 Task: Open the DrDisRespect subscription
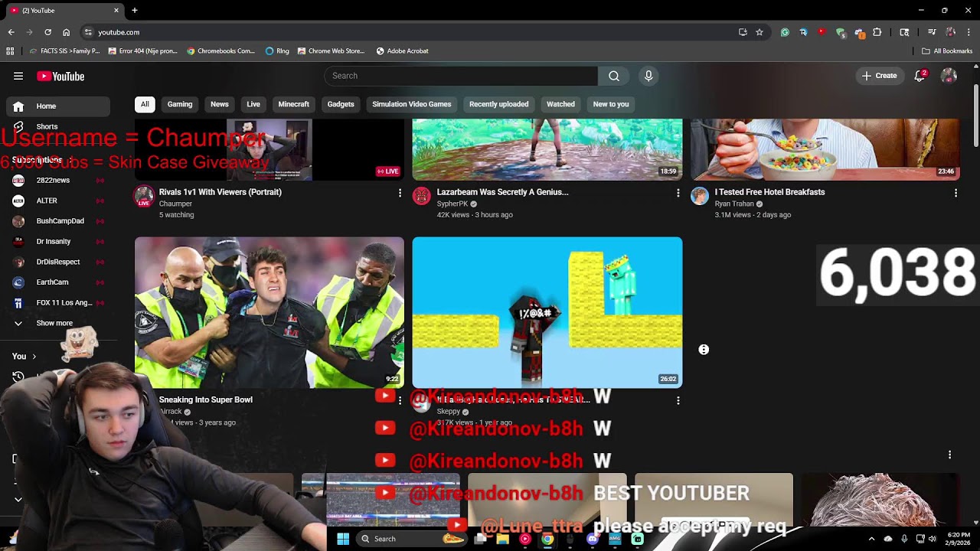point(58,262)
